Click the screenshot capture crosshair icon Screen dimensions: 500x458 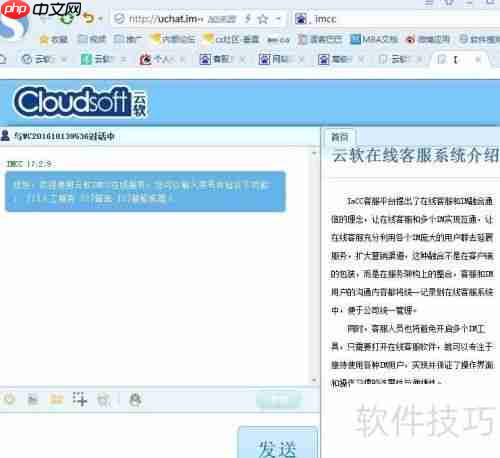point(80,399)
